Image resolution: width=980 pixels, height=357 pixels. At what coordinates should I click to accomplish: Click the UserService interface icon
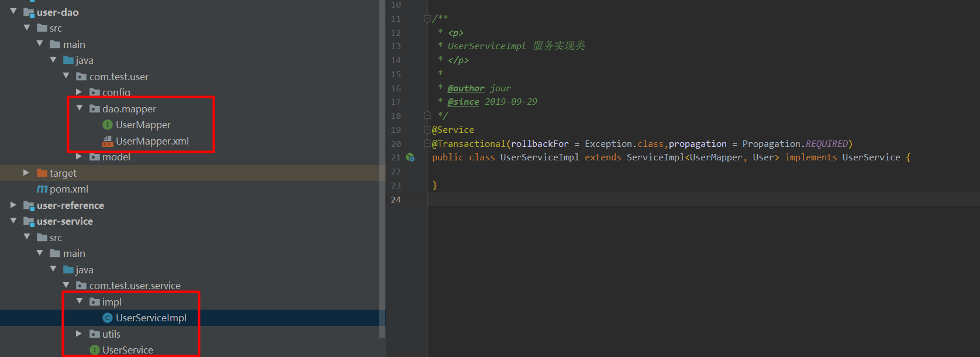pos(95,350)
